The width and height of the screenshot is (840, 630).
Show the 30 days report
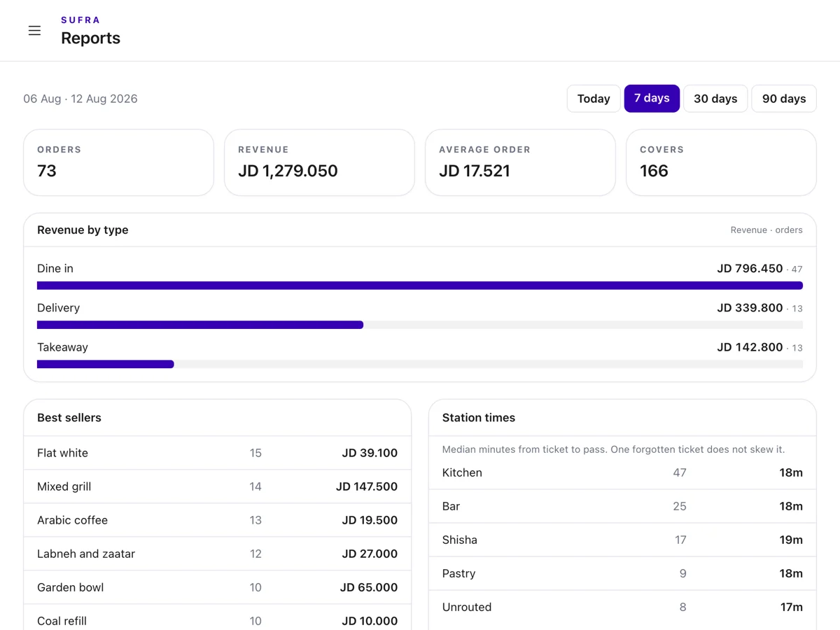(x=715, y=99)
